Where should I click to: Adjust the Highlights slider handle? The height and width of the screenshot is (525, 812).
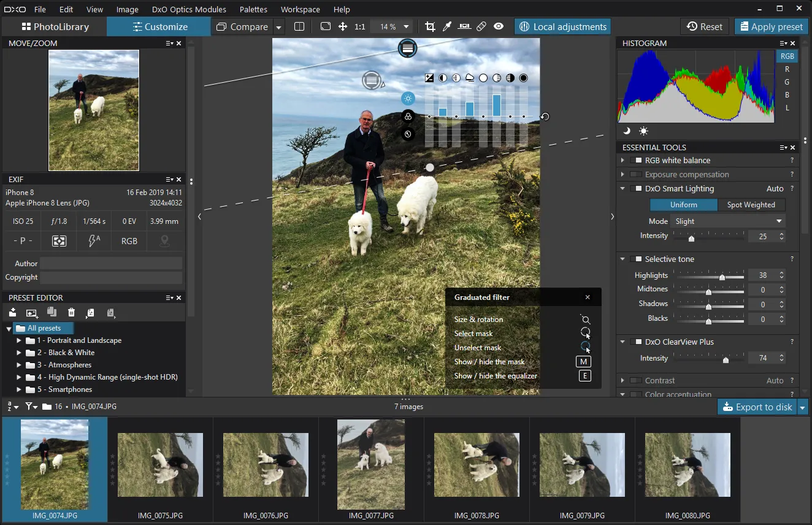(x=722, y=277)
